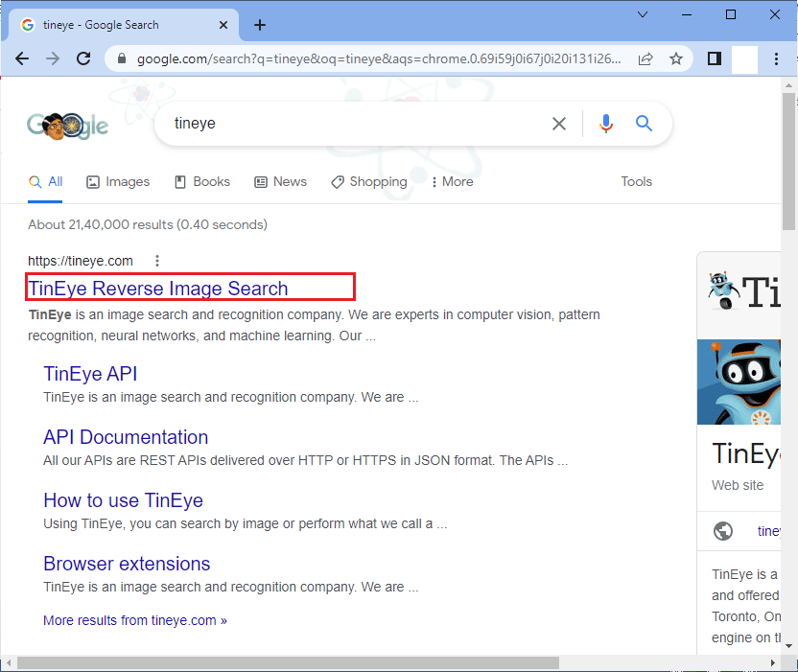The image size is (798, 672).
Task: Open the browser side panel icon
Action: click(x=714, y=59)
